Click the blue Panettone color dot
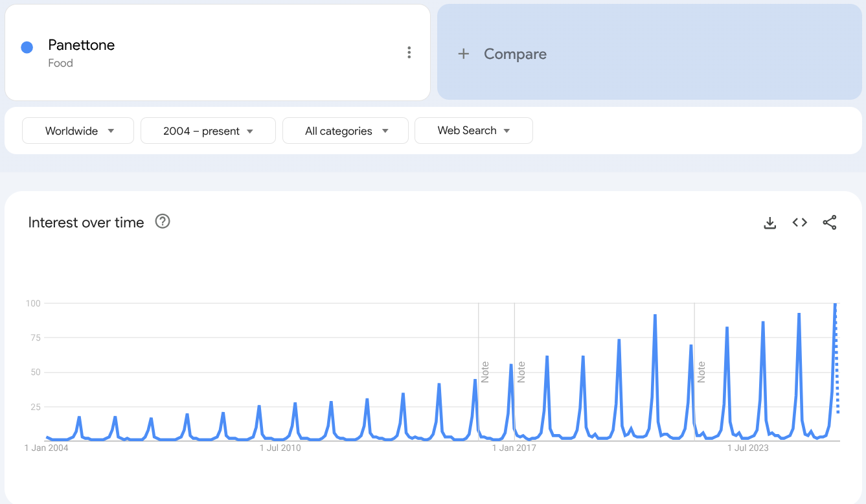 coord(27,47)
